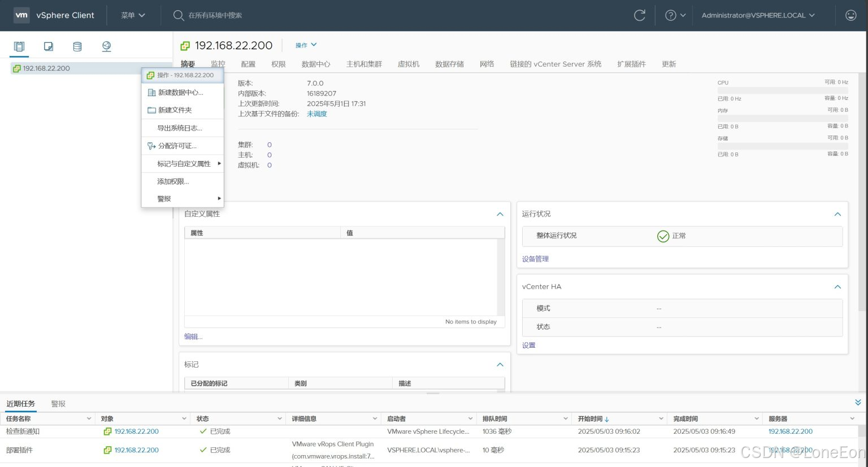The width and height of the screenshot is (868, 467).
Task: Open the 菜单 dropdown
Action: [x=133, y=15]
